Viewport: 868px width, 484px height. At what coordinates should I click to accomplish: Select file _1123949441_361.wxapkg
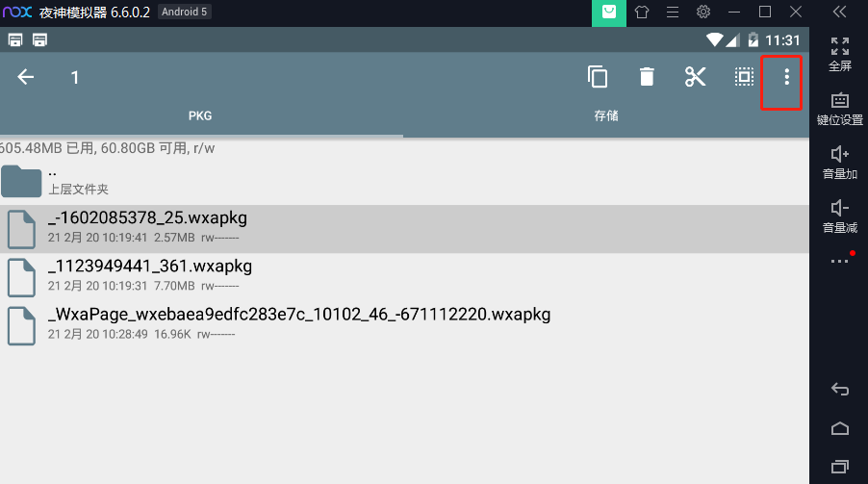click(404, 277)
